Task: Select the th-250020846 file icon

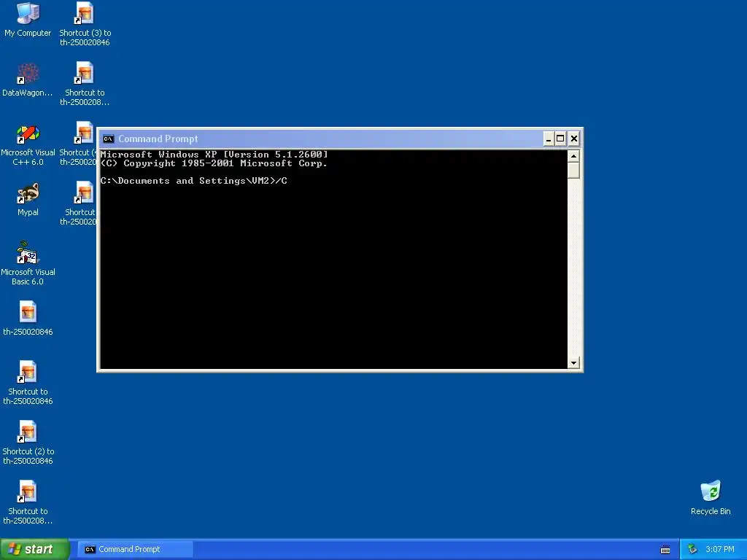Action: click(28, 318)
